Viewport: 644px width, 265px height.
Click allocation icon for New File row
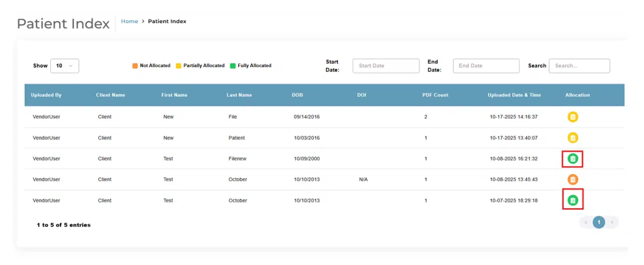573,117
